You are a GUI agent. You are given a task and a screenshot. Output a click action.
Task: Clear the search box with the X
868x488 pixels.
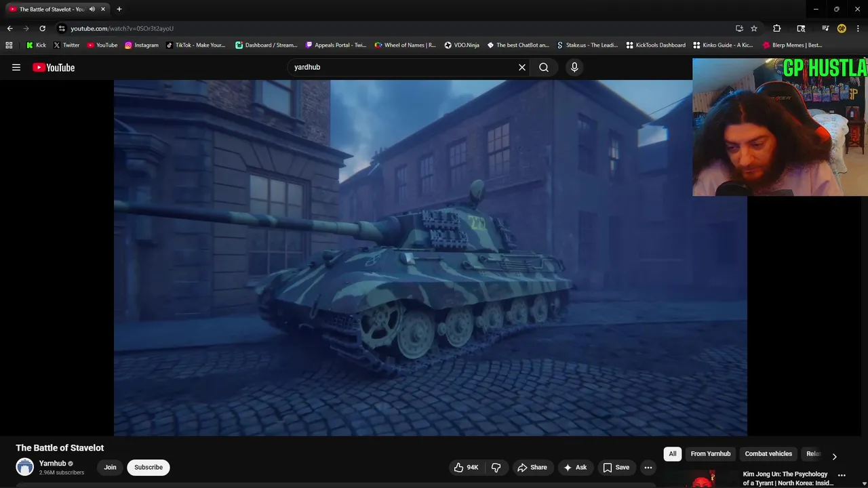click(522, 67)
